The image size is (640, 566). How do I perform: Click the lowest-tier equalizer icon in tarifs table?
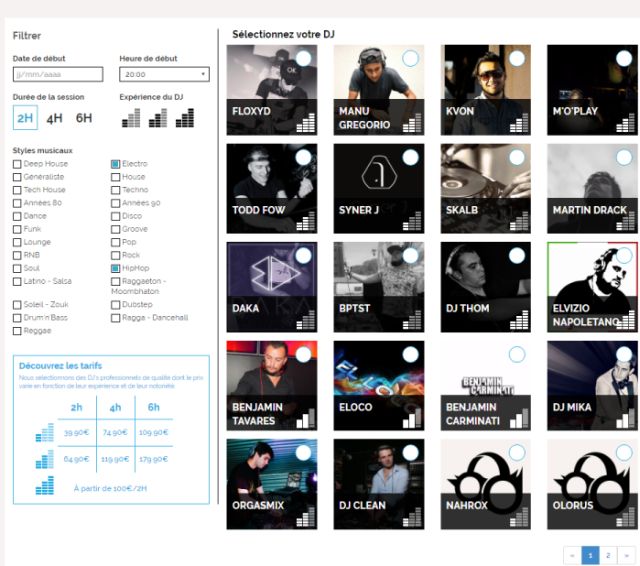click(x=44, y=433)
